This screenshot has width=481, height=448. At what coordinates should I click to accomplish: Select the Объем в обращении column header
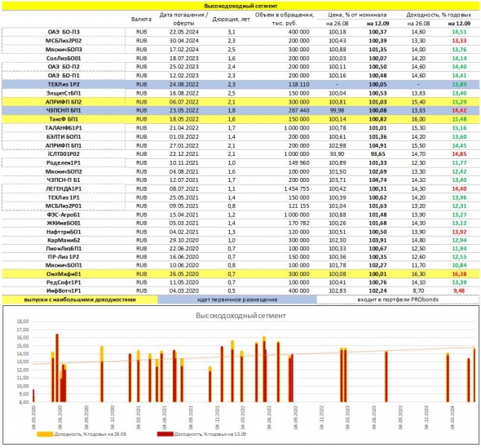pos(285,19)
